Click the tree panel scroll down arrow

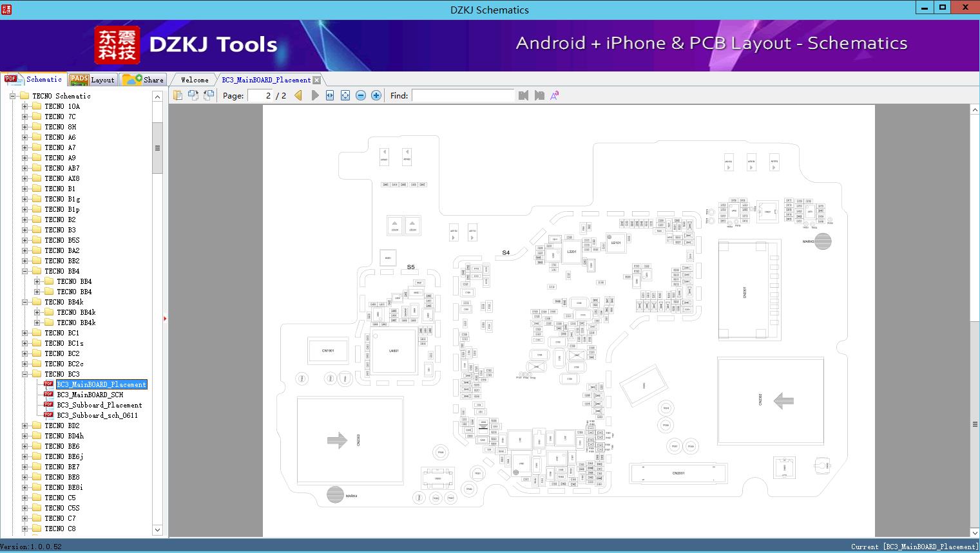[x=157, y=530]
